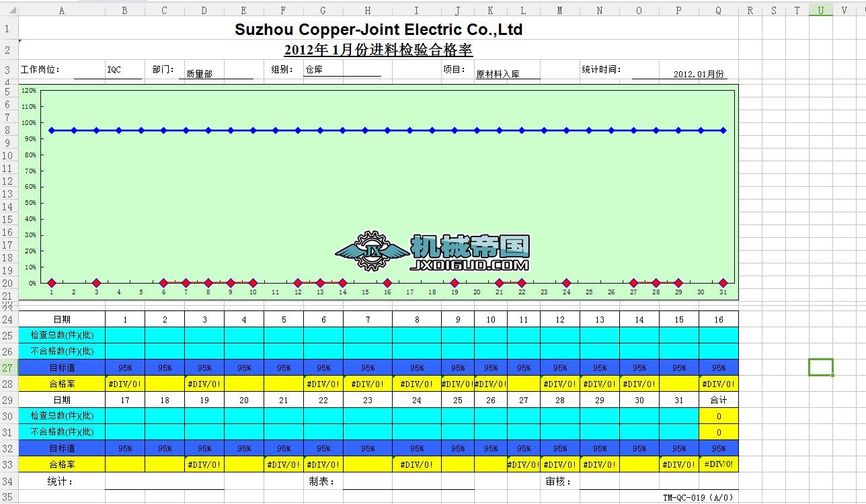The height and width of the screenshot is (504, 866).
Task: Select the 95% target cell under 合计
Action: click(x=719, y=448)
